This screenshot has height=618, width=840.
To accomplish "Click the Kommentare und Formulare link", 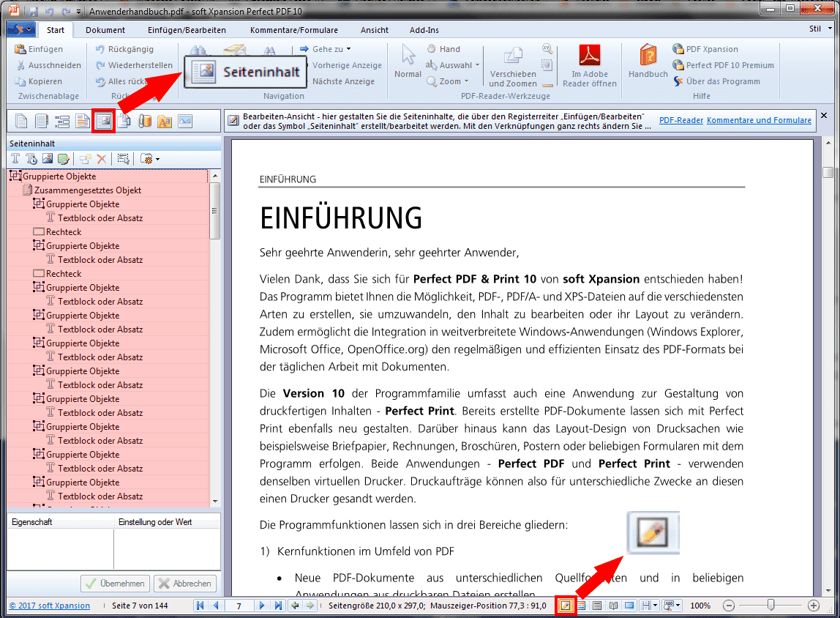I will (x=759, y=120).
